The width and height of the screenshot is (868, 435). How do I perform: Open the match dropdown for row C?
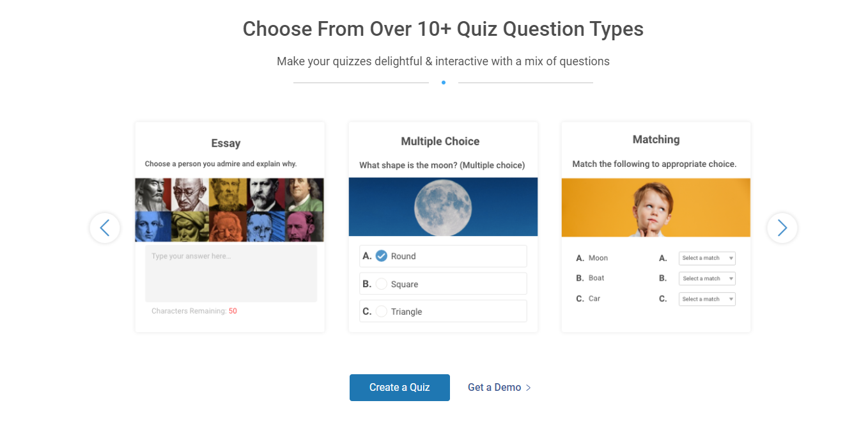707,299
